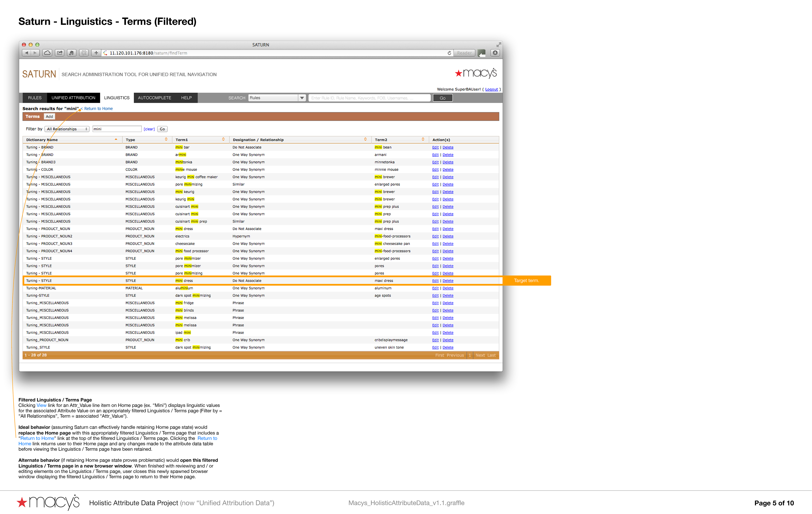This screenshot has height=514, width=812.
Task: Open the Autocomplete tab
Action: tap(154, 98)
